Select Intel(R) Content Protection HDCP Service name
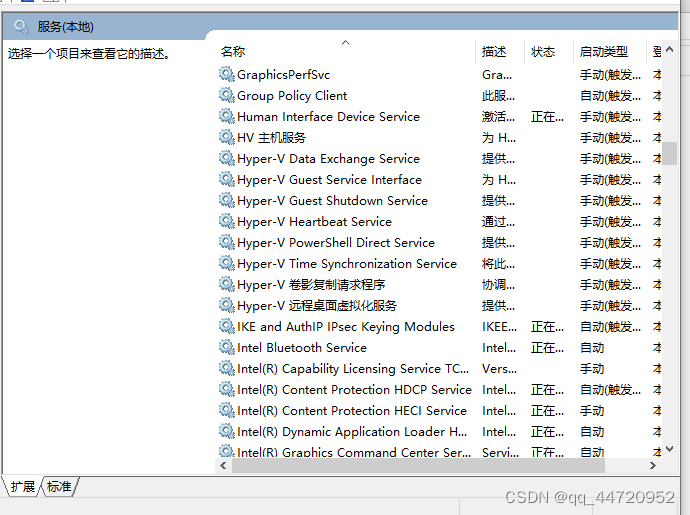Image resolution: width=690 pixels, height=515 pixels. click(354, 390)
